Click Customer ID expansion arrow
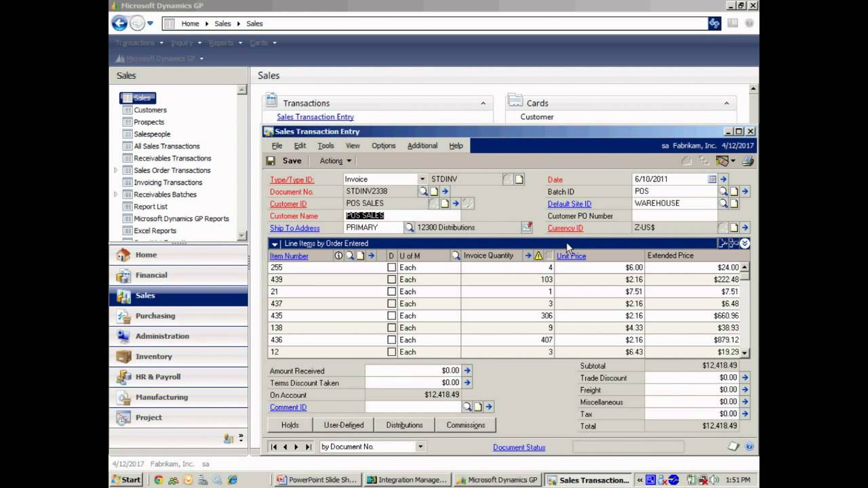 click(456, 203)
